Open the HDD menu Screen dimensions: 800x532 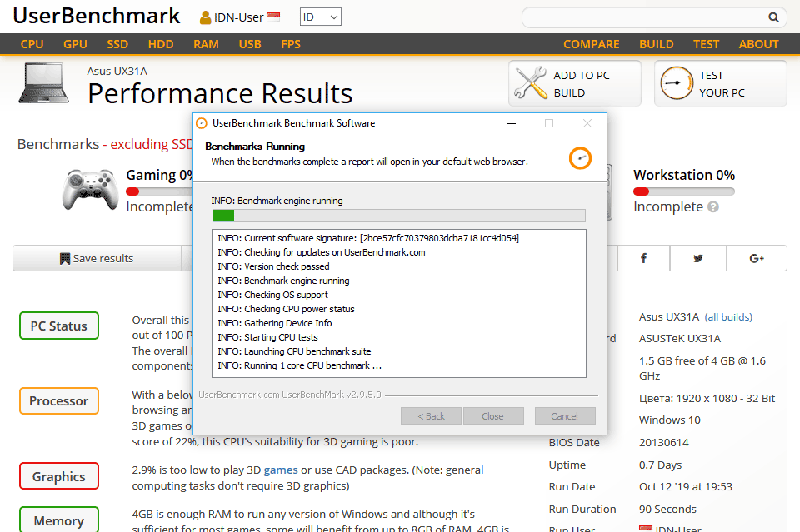pos(161,44)
